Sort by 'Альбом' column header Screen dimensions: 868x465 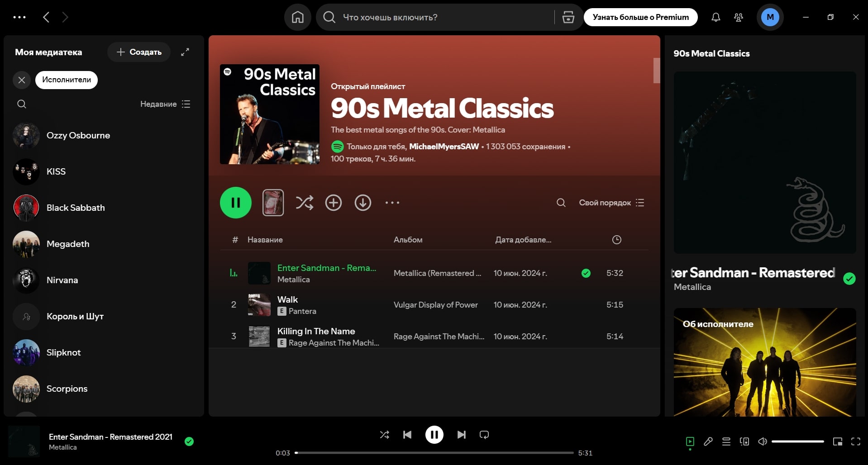[x=408, y=240]
